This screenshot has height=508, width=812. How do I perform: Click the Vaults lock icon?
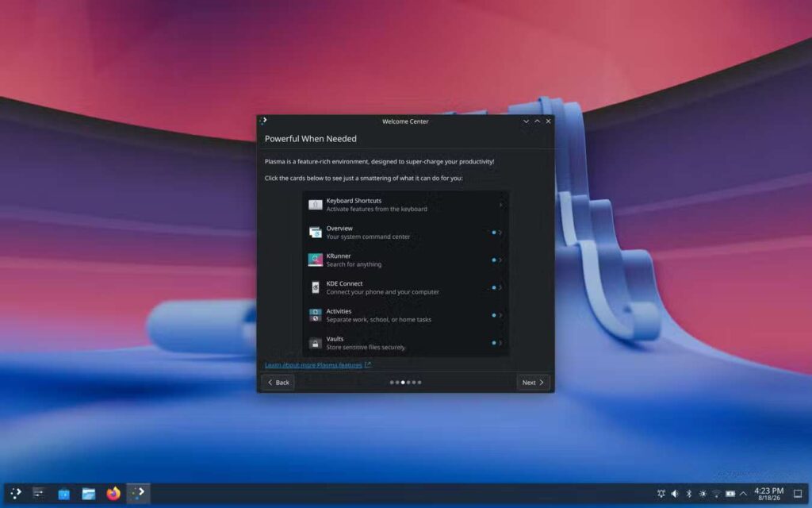pyautogui.click(x=316, y=343)
